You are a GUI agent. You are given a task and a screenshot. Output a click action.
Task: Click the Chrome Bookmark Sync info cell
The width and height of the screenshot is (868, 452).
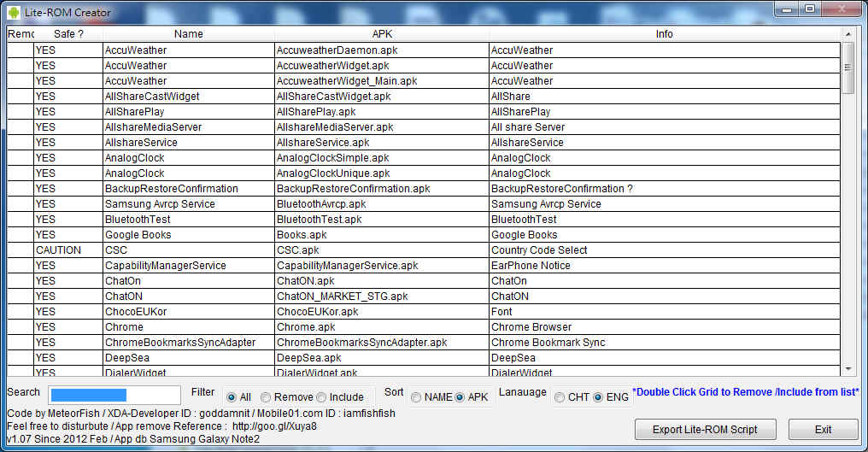[x=665, y=343]
